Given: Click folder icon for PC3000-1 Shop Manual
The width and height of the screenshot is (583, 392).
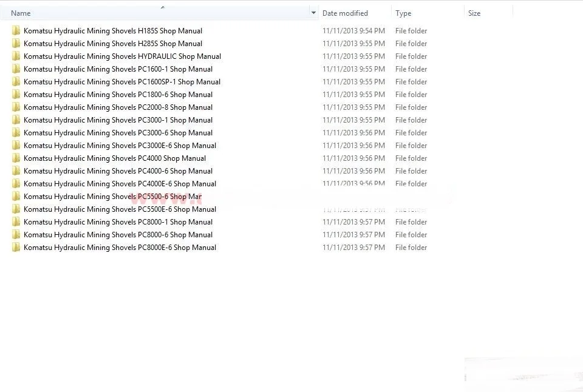Looking at the screenshot, I should pyautogui.click(x=16, y=120).
